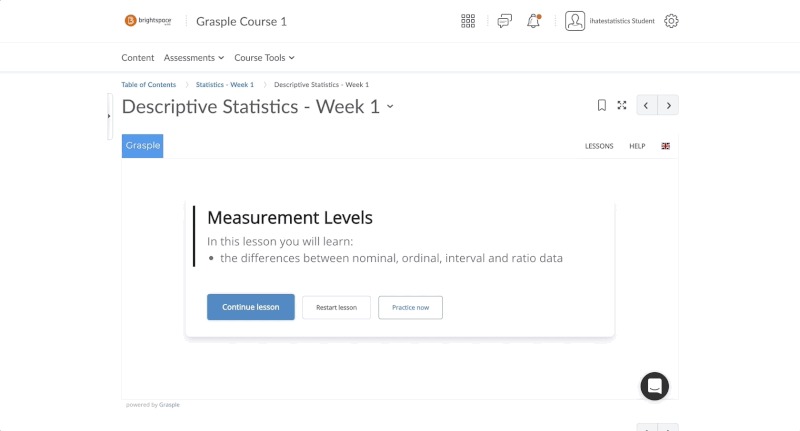Screen dimensions: 800x431
Task: Expand the collapsed side panel handle
Action: click(x=109, y=117)
